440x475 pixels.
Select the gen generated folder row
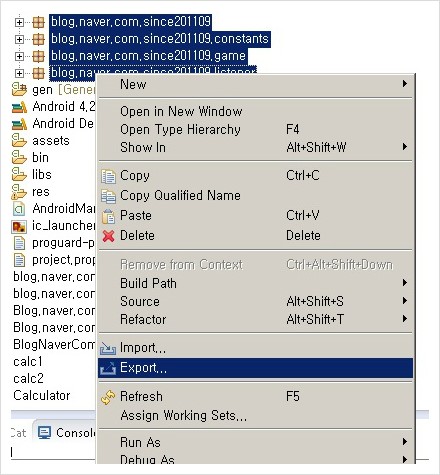click(53, 89)
